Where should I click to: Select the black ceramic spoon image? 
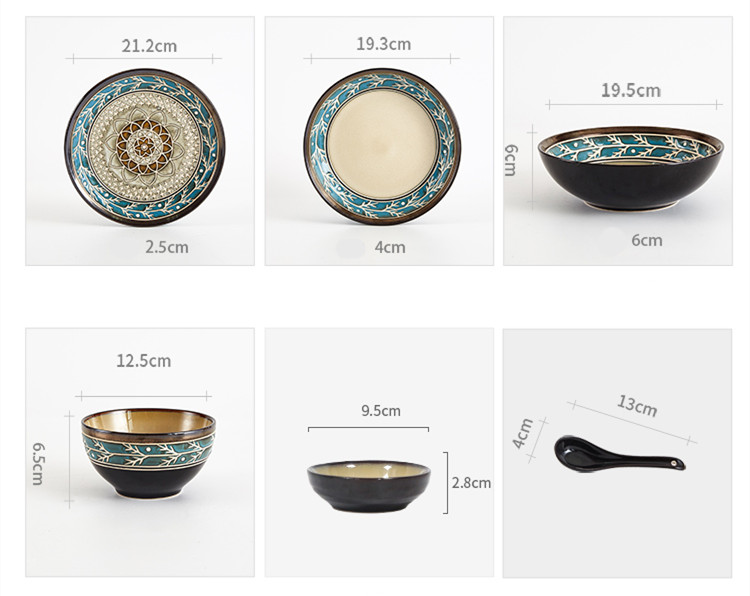[x=619, y=454]
